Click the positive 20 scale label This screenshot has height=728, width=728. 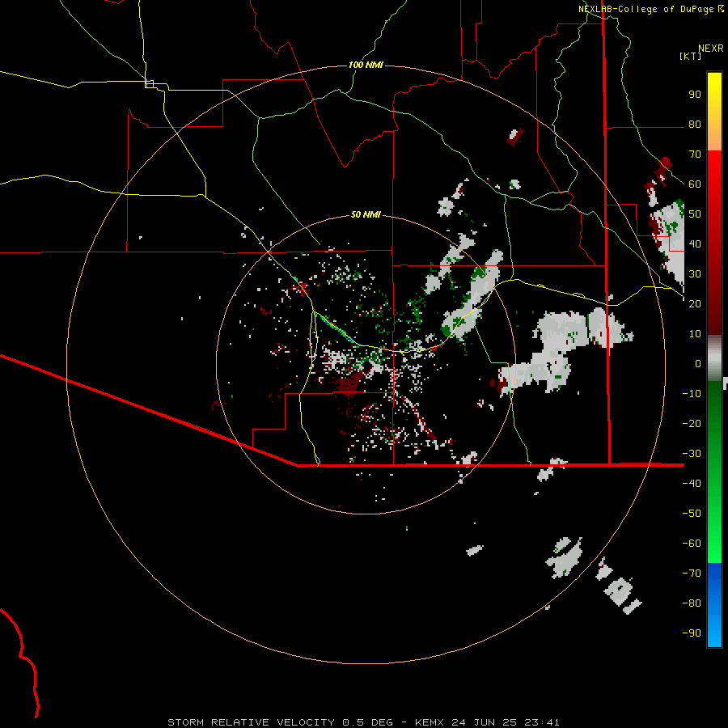coord(695,303)
